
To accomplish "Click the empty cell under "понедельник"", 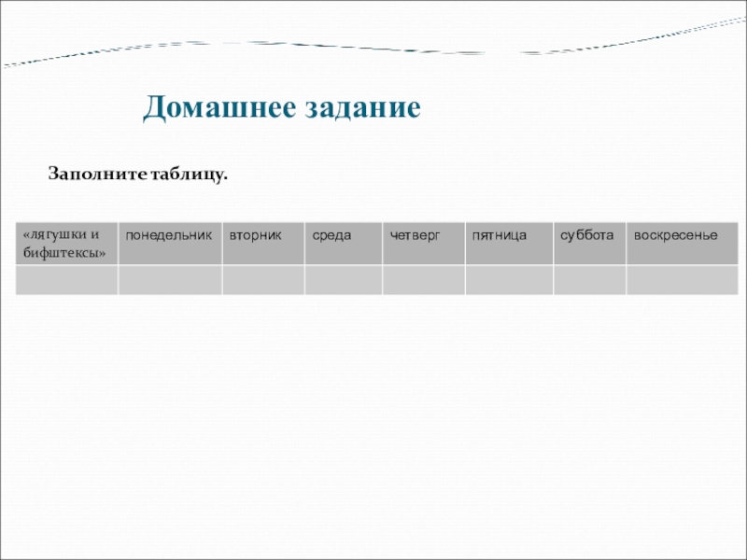I will [170, 280].
